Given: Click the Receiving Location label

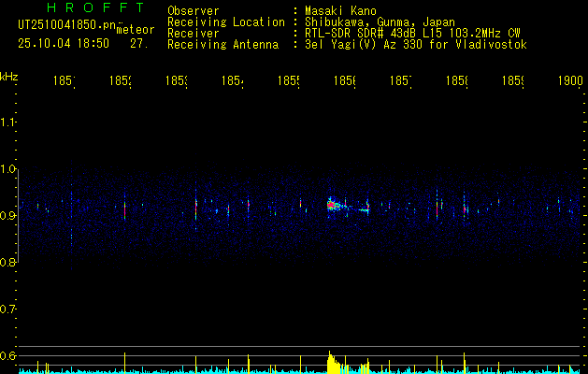Looking at the screenshot, I should click(x=226, y=22).
